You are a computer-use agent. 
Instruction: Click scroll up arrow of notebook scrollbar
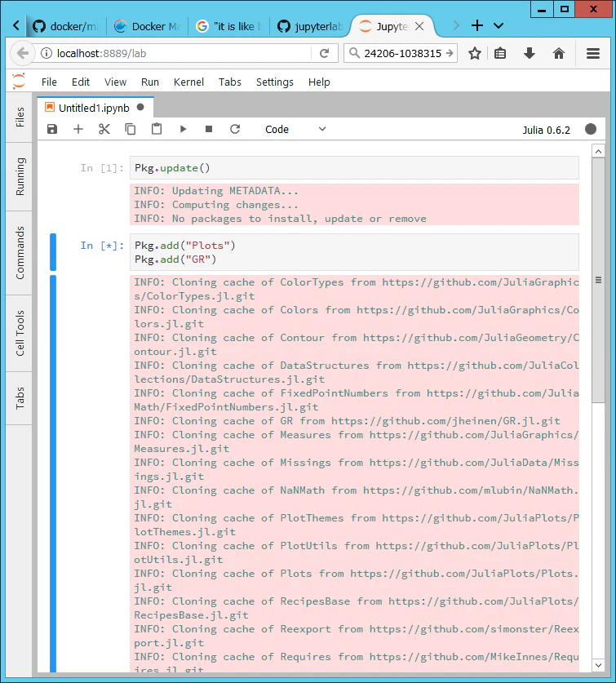point(599,151)
